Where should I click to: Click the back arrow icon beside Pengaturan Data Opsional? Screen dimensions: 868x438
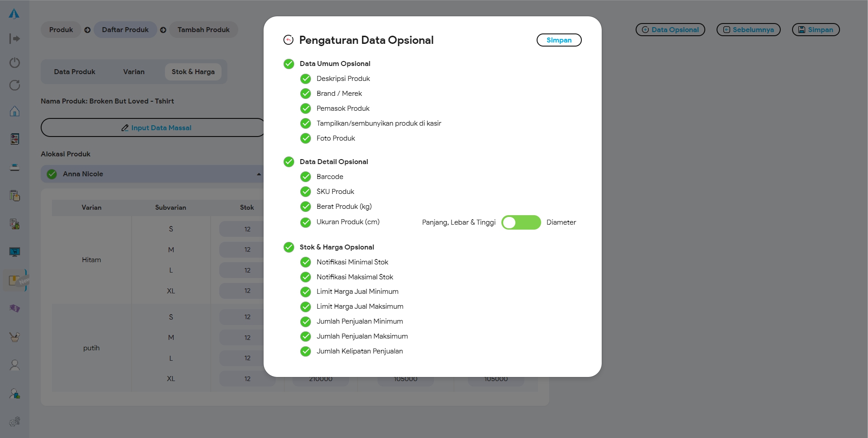[288, 40]
